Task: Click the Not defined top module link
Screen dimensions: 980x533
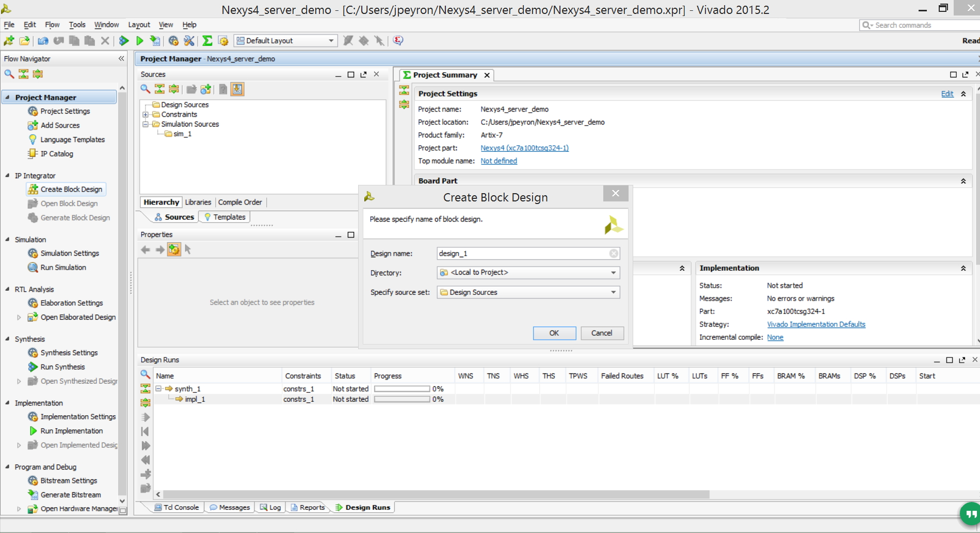Action: pos(499,161)
